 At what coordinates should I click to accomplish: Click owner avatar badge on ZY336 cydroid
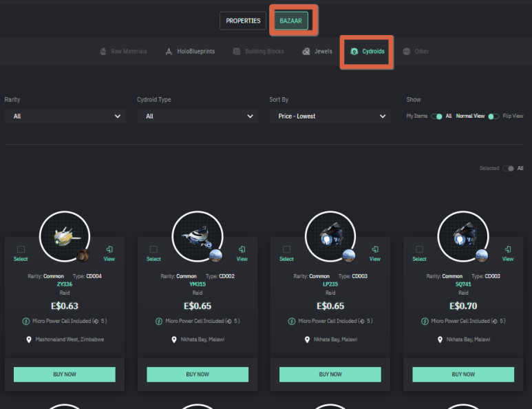click(x=83, y=255)
